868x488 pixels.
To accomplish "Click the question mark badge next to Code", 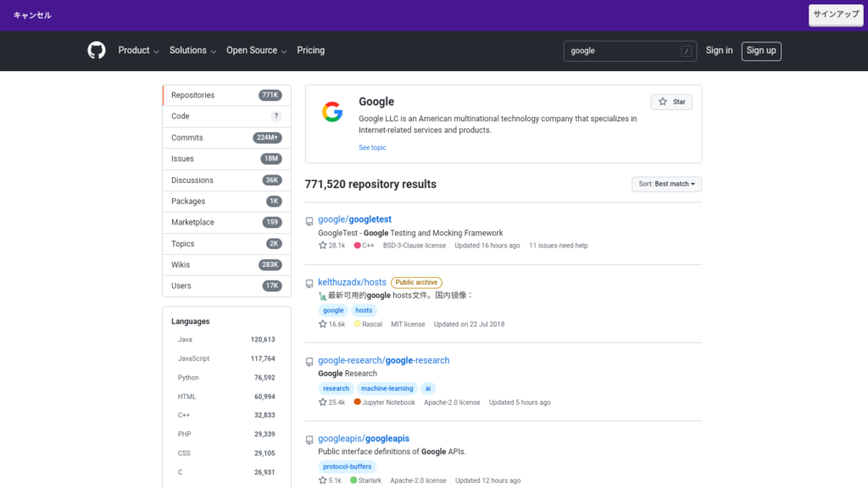I will tap(275, 116).
